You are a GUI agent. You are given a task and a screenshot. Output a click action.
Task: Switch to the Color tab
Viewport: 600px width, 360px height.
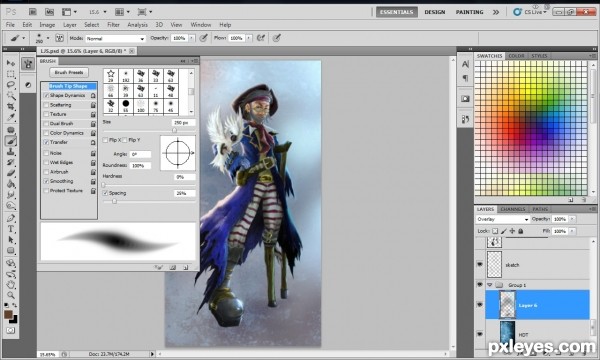coord(516,56)
